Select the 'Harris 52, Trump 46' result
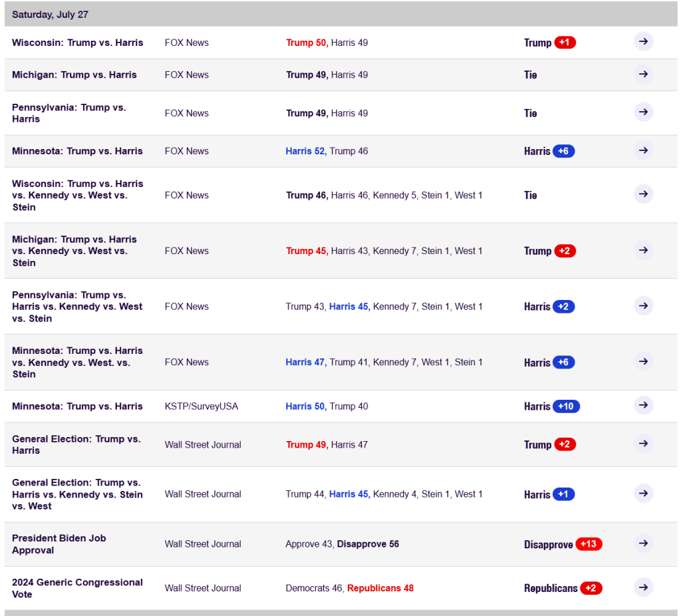This screenshot has width=681, height=616. tap(327, 151)
